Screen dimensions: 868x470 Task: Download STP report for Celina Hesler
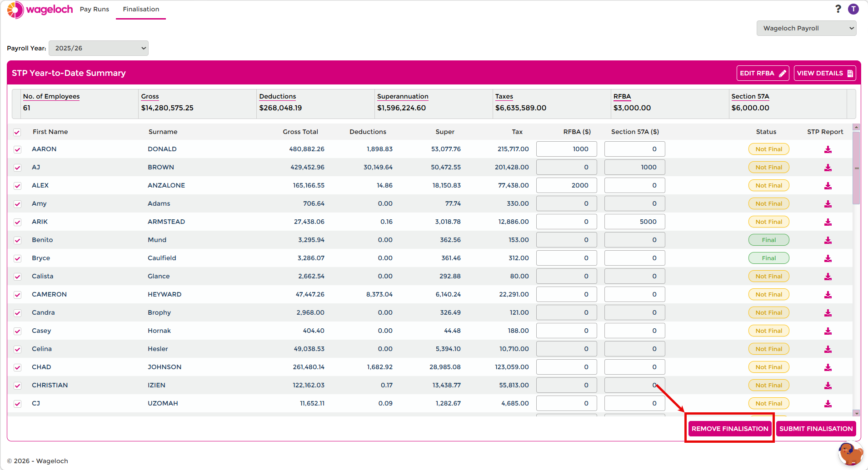coord(828,349)
